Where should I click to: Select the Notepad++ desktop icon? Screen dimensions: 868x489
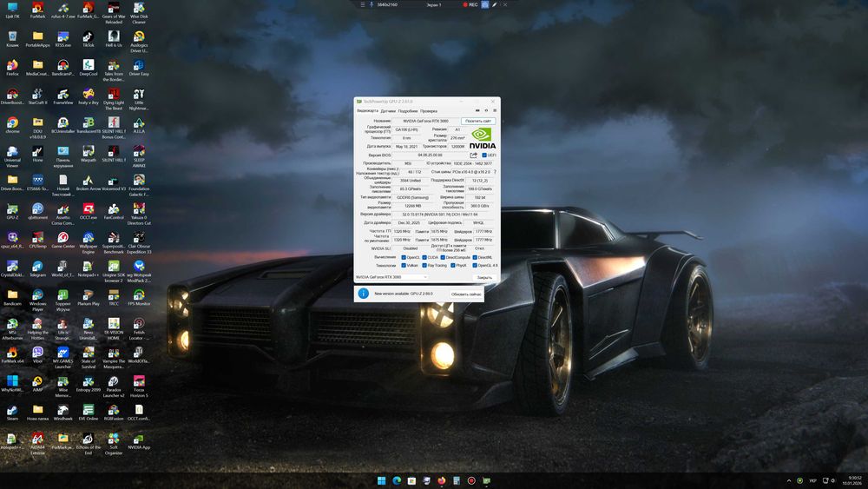[89, 269]
